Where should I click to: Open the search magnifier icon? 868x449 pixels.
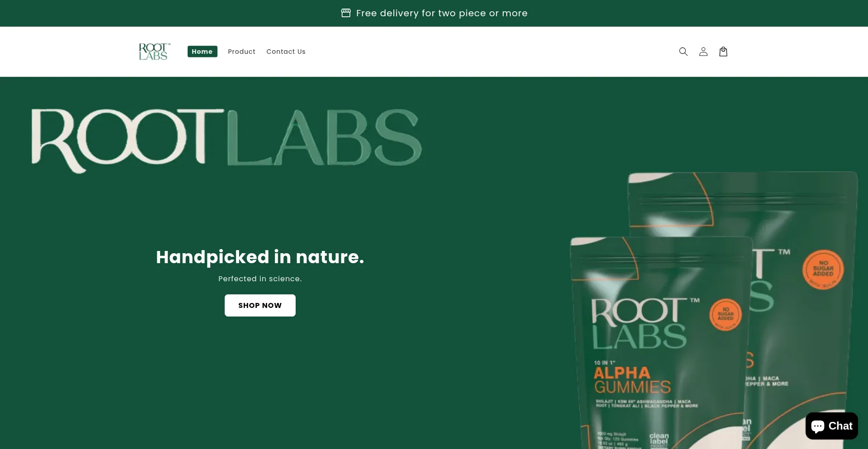pyautogui.click(x=683, y=52)
